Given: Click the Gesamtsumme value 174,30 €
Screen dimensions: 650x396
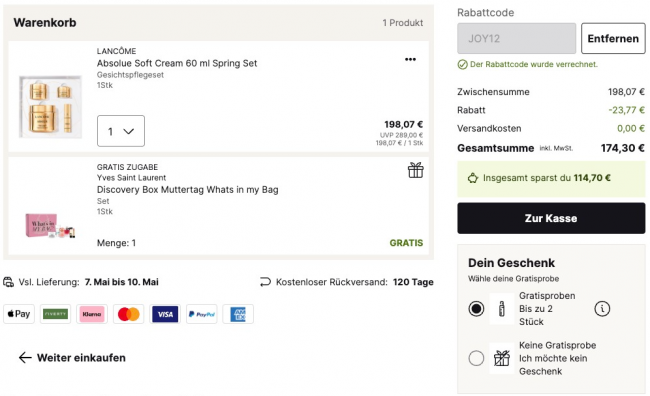Looking at the screenshot, I should click(x=623, y=148).
